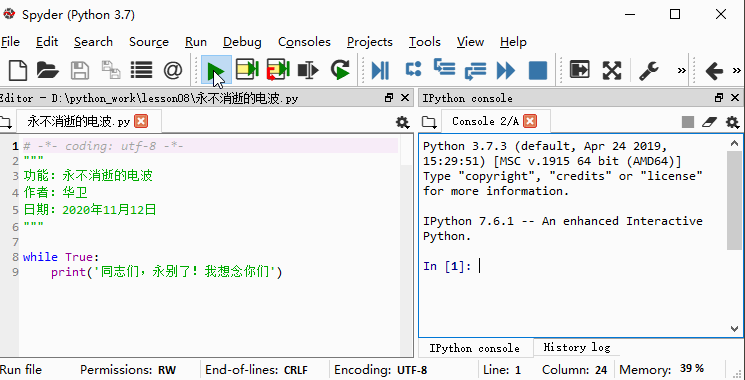This screenshot has height=380, width=745.
Task: Close the Editor pane
Action: coord(405,98)
